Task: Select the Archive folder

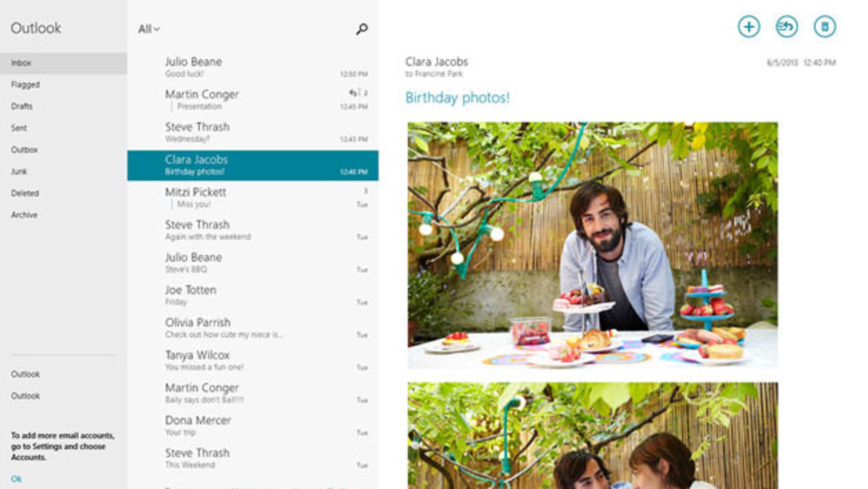Action: tap(24, 215)
